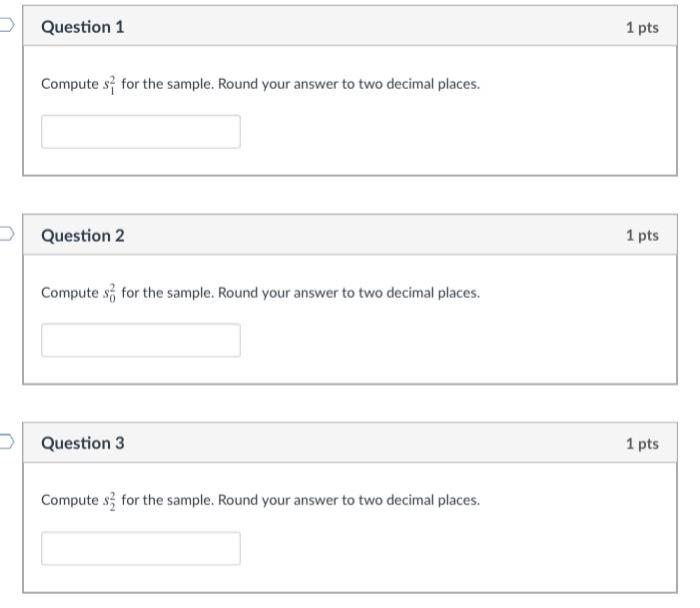Click the s₁² math symbol in Question 1
This screenshot has width=700, height=608.
(110, 84)
